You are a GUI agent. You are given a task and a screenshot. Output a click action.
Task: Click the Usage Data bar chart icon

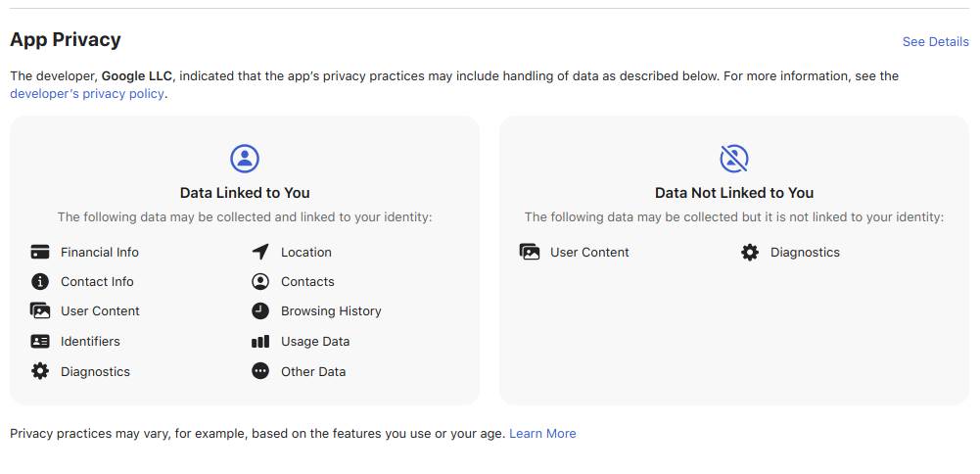(260, 341)
